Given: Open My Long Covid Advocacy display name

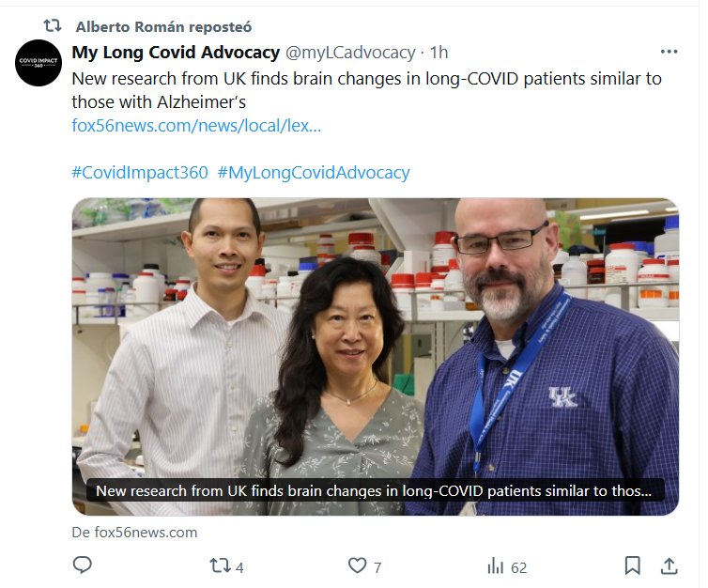Looking at the screenshot, I should point(176,53).
